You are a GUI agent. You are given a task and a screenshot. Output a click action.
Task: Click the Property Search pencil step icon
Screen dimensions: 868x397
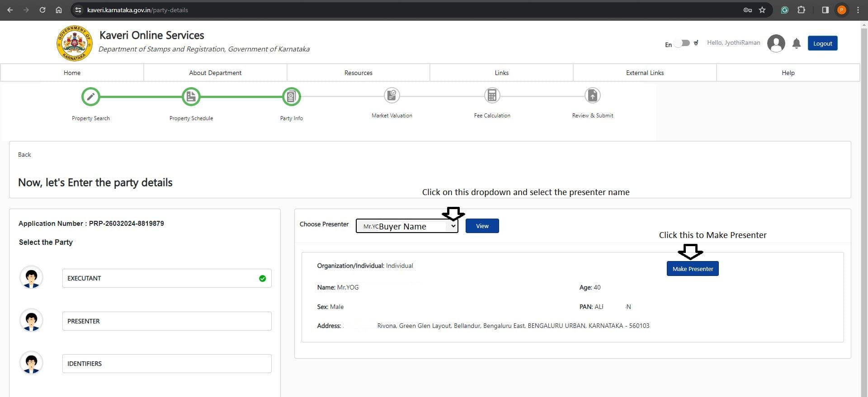tap(91, 97)
